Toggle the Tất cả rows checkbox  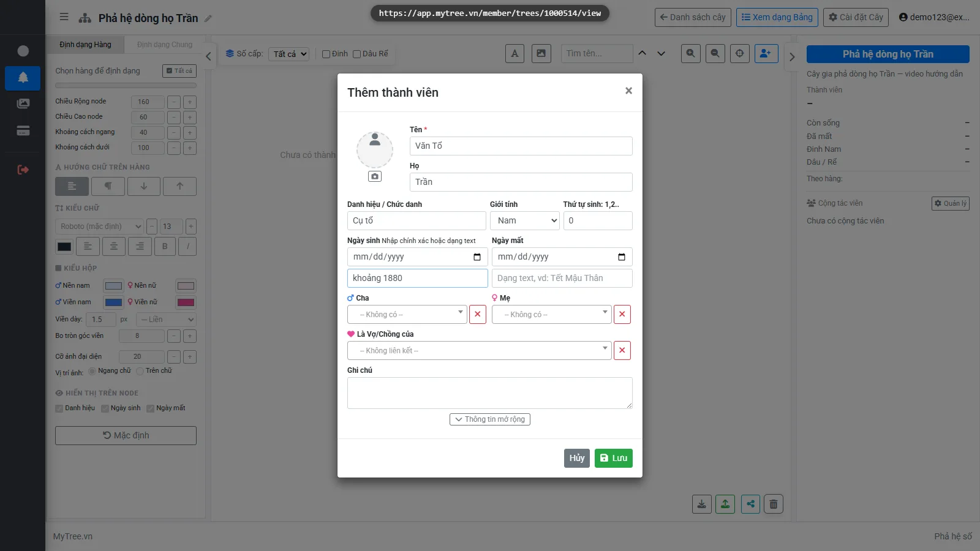[x=179, y=71]
